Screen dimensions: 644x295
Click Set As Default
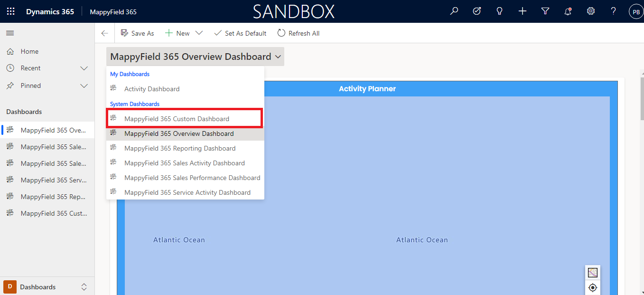tap(240, 33)
